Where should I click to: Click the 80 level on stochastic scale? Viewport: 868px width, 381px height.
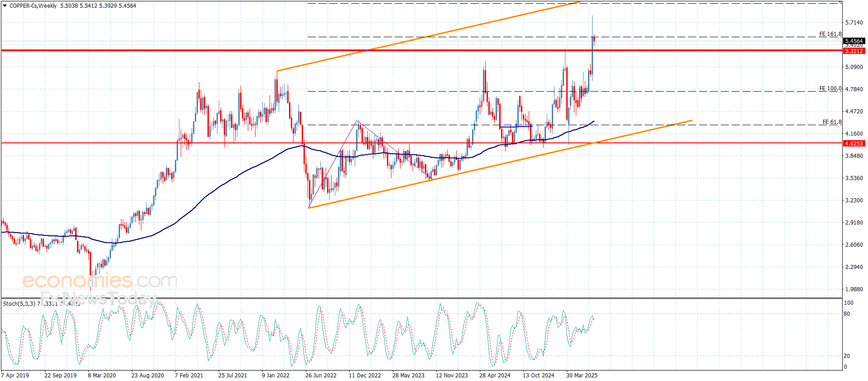tap(847, 314)
